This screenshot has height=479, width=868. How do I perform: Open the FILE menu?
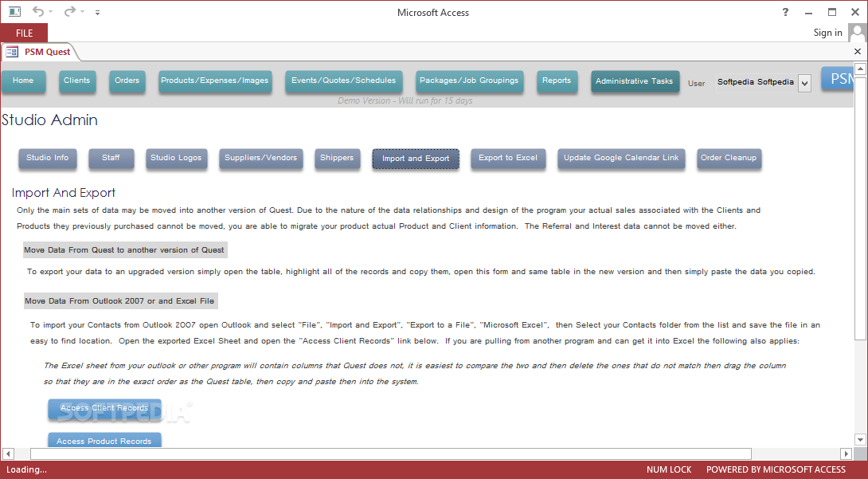tap(24, 33)
